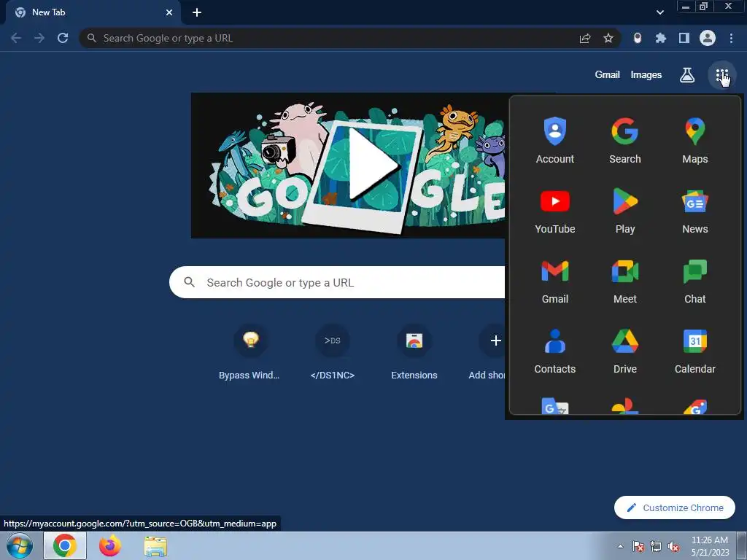Launch Firefox from the taskbar
This screenshot has height=560, width=747.
pos(109,545)
